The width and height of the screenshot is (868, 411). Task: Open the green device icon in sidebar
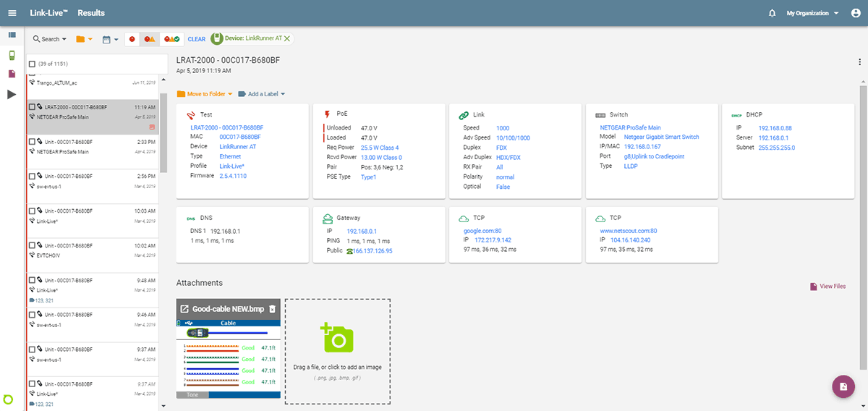click(12, 55)
